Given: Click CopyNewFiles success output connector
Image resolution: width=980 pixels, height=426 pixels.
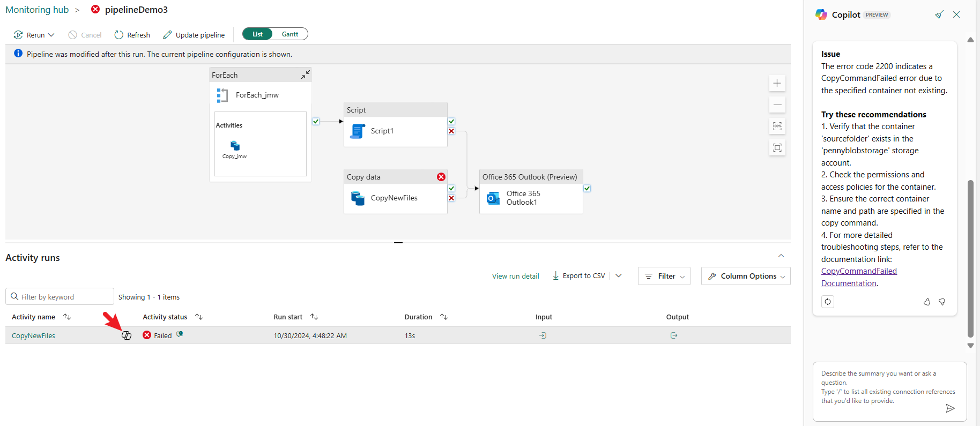Looking at the screenshot, I should (x=451, y=189).
